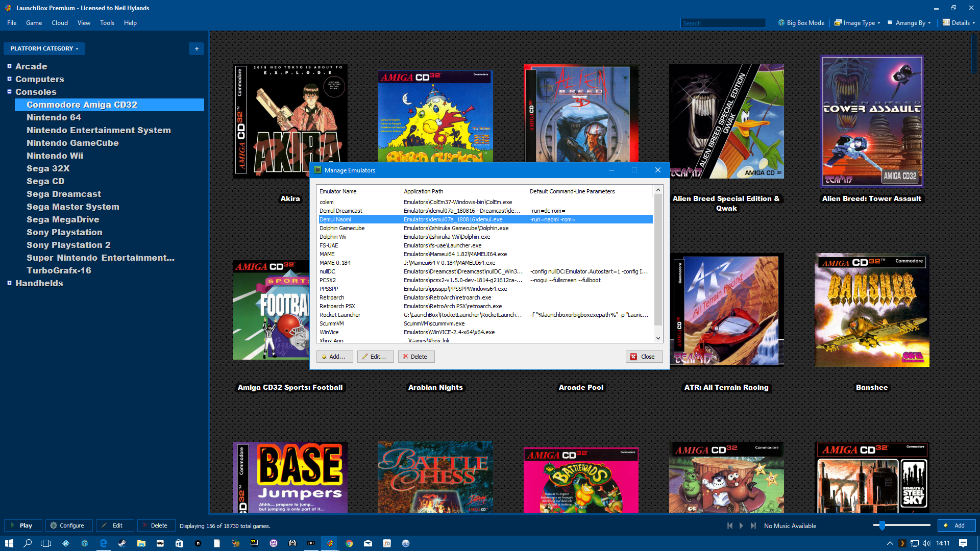Viewport: 980px width, 551px height.
Task: Select Sony Playstation 2 platform
Action: pyautogui.click(x=68, y=245)
